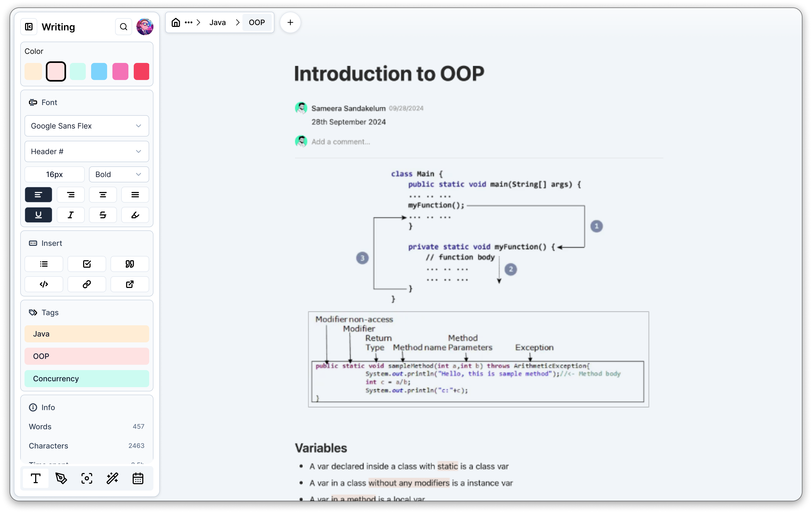Apply highlighter formatting
This screenshot has width=812, height=513.
pyautogui.click(x=135, y=215)
